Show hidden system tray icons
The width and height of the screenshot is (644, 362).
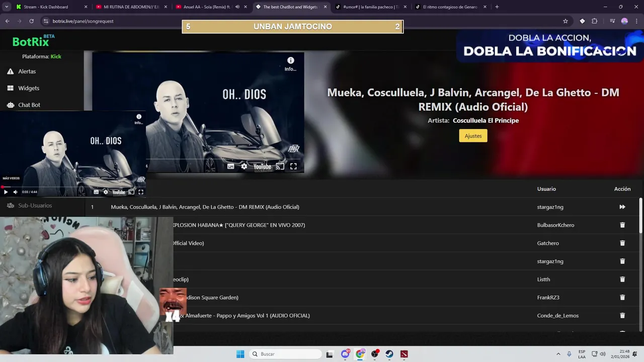(558, 354)
